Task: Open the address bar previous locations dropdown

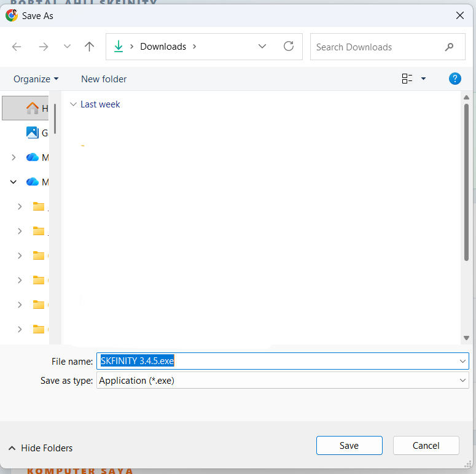Action: [262, 47]
